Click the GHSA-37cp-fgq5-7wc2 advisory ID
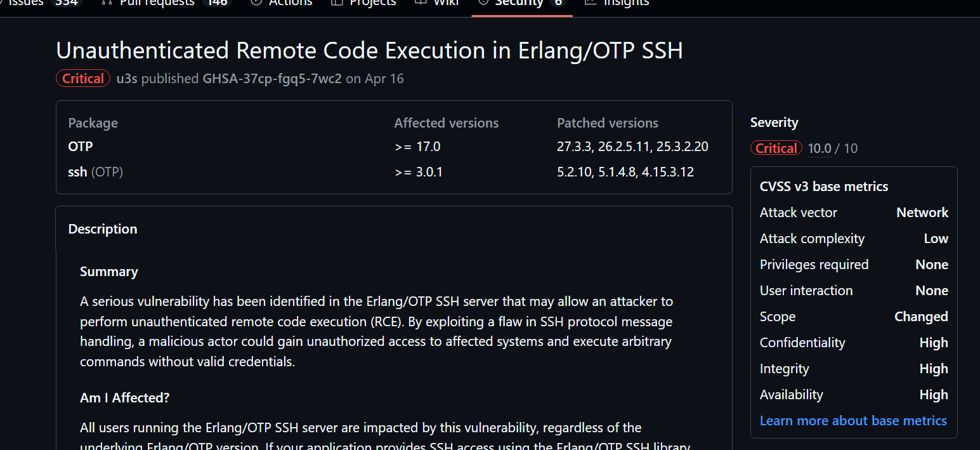980x450 pixels. pyautogui.click(x=272, y=79)
